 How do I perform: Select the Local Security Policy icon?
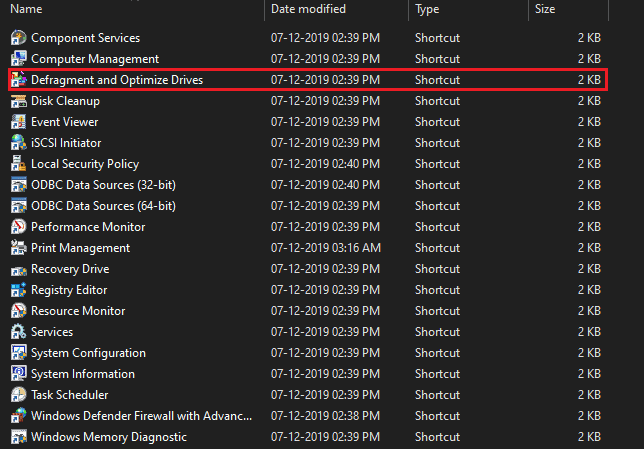18,164
